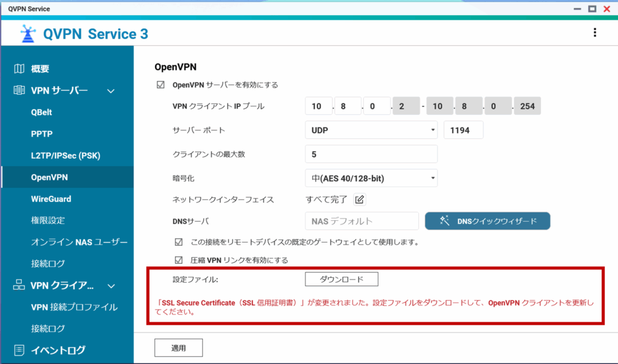Toggle OpenVPN サーバーを有効にする checkbox

(x=161, y=85)
